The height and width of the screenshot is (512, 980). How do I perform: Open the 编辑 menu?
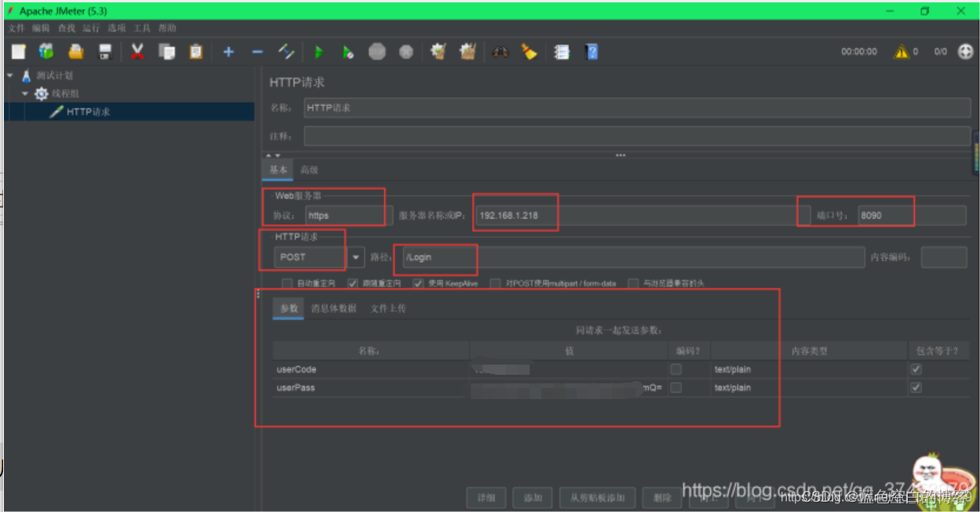click(x=41, y=28)
